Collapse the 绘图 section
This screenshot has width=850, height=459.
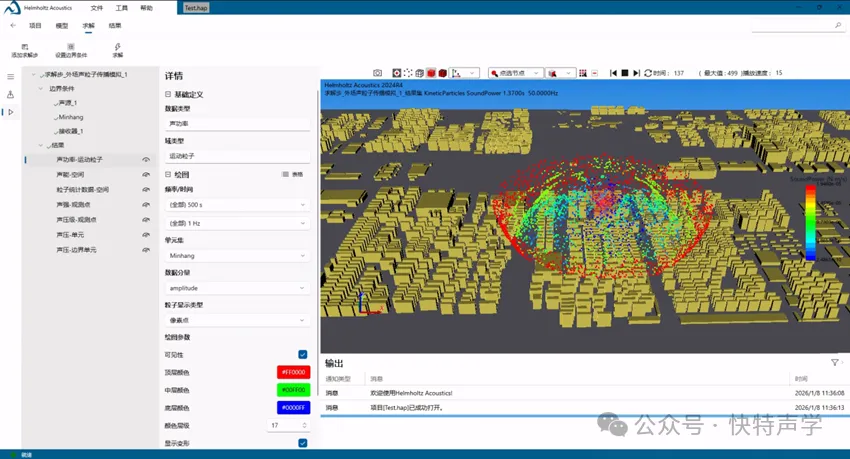(x=168, y=174)
